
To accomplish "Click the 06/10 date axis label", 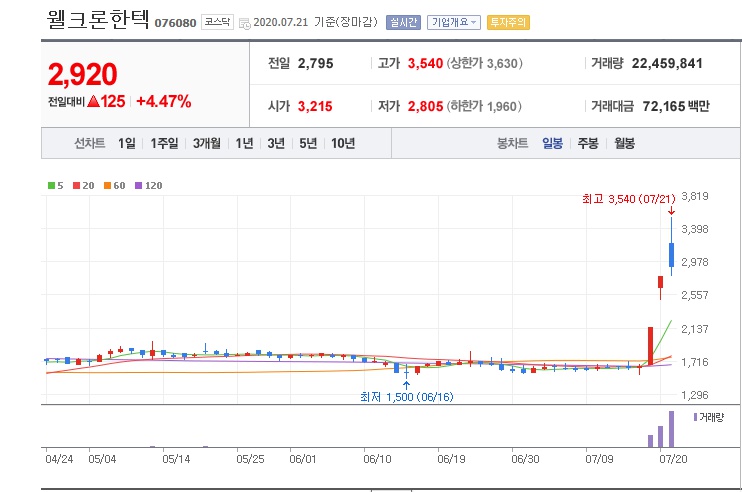I will (377, 459).
